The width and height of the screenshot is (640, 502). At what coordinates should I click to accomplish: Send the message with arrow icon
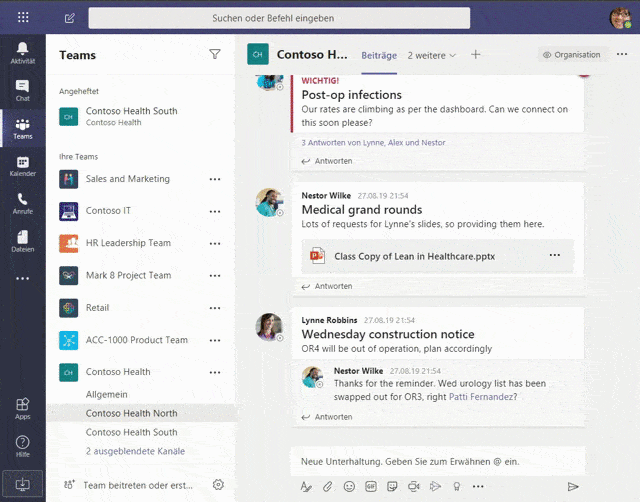(x=573, y=486)
